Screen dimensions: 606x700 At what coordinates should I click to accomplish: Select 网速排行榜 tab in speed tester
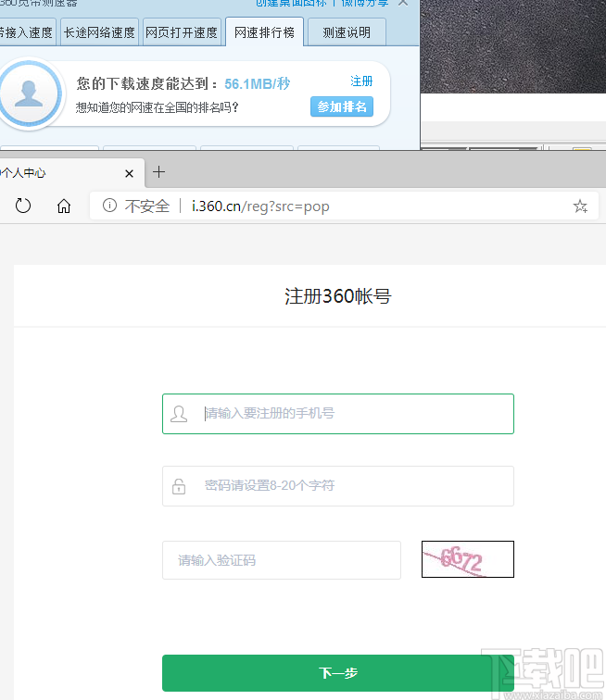coord(265,32)
